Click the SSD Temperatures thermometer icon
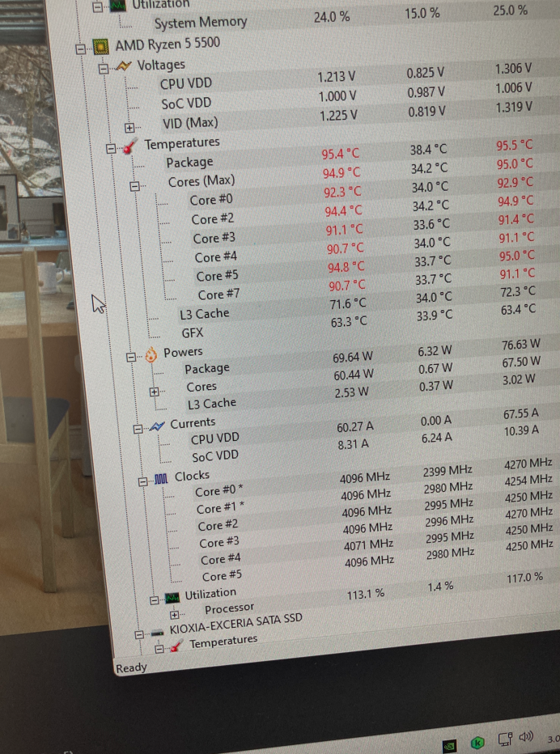Image resolution: width=560 pixels, height=754 pixels. pyautogui.click(x=176, y=646)
